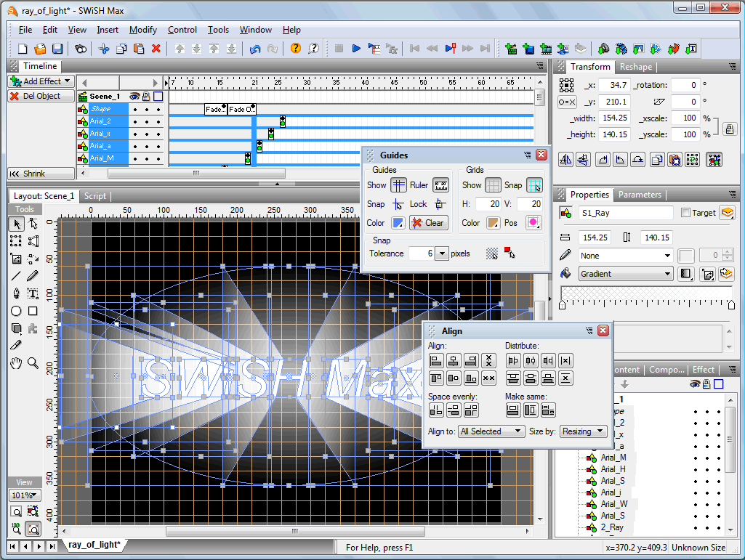Click the guides Color swatch
Screen dimensions: 745x560
tap(398, 223)
